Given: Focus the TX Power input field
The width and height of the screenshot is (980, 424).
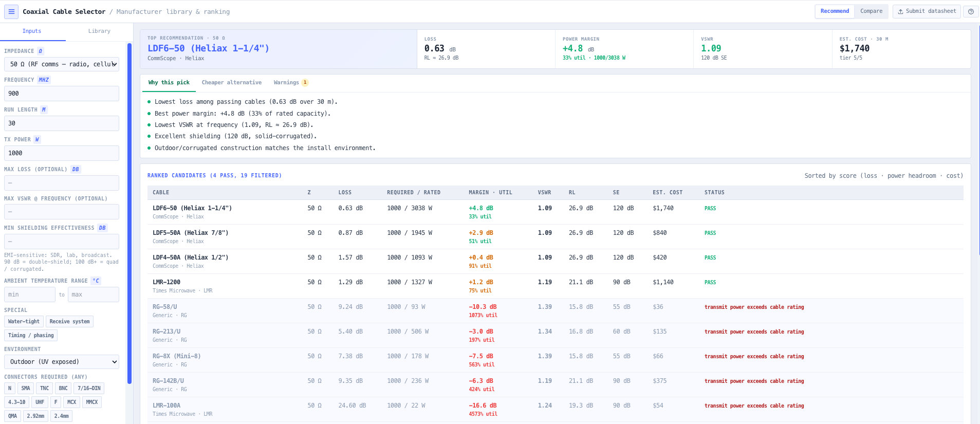Looking at the screenshot, I should coord(62,153).
